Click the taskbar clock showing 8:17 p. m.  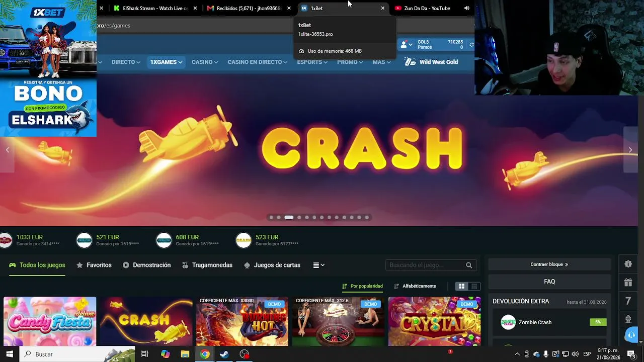(608, 354)
